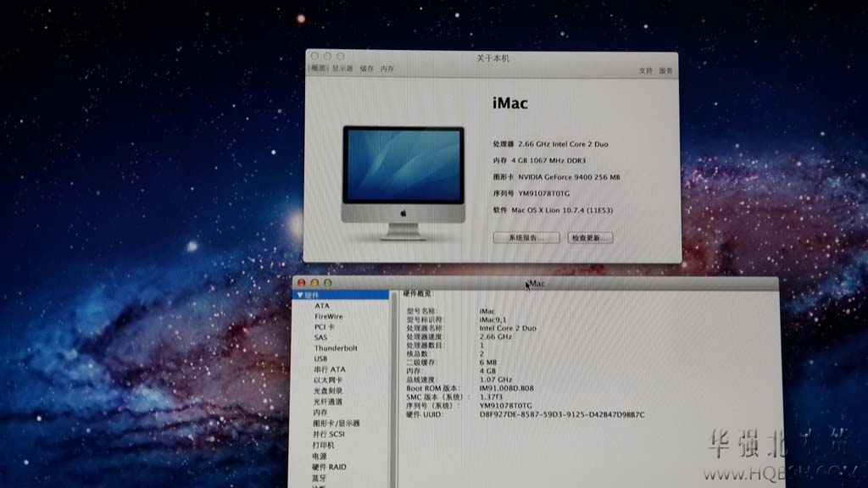Choose 并行 SCSI in the sidebar
The width and height of the screenshot is (868, 488).
pyautogui.click(x=328, y=435)
